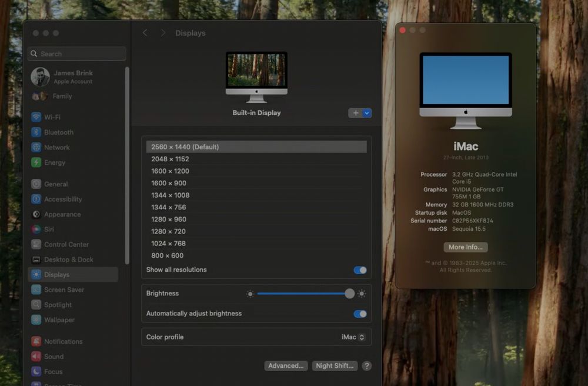Select the Wi-Fi label in the sidebar
This screenshot has width=588, height=386.
[x=52, y=117]
